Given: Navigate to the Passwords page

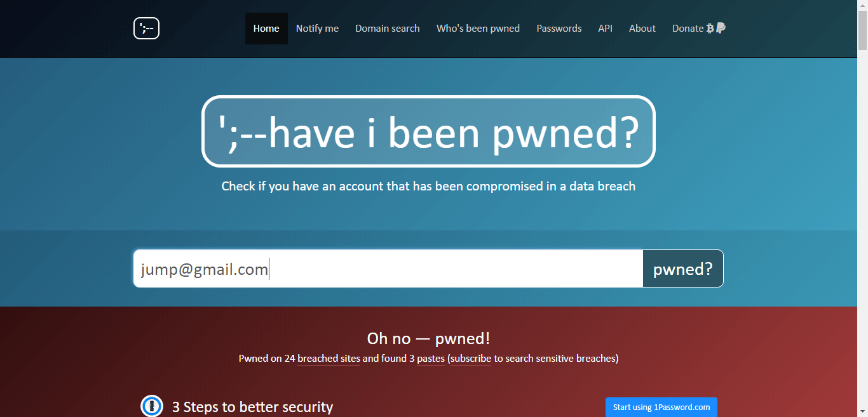Looking at the screenshot, I should point(559,29).
